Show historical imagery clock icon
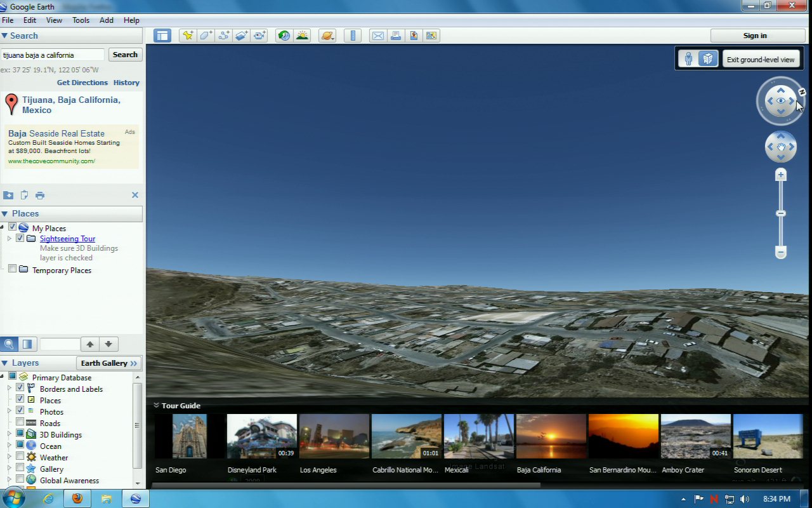The image size is (812, 508). 284,36
